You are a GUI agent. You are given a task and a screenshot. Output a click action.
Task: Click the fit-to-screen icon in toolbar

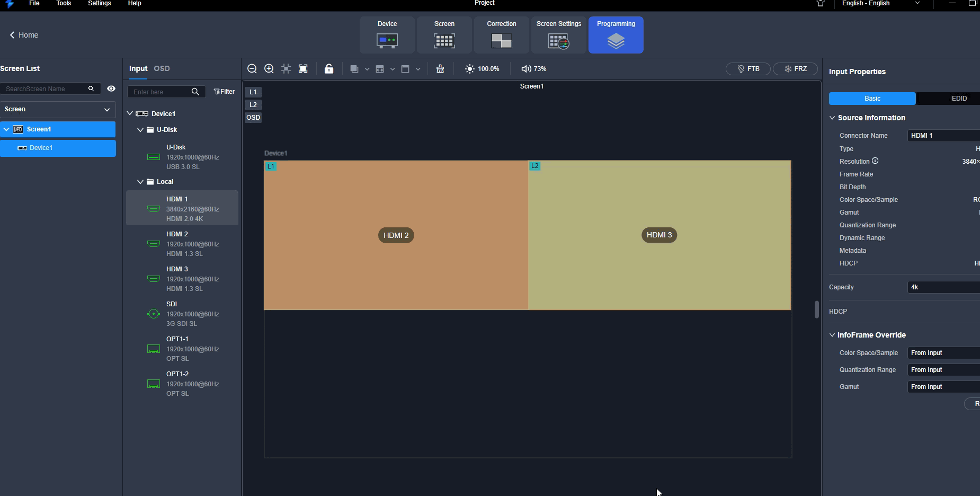tap(303, 69)
